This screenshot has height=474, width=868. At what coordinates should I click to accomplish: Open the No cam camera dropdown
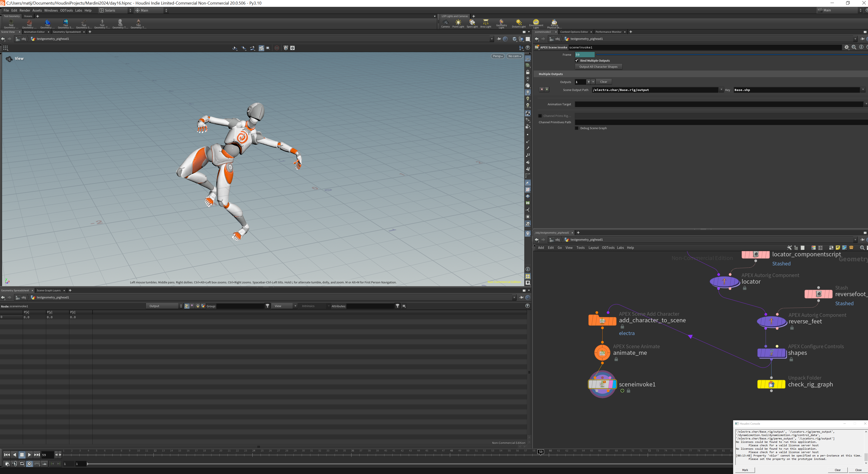tap(514, 56)
